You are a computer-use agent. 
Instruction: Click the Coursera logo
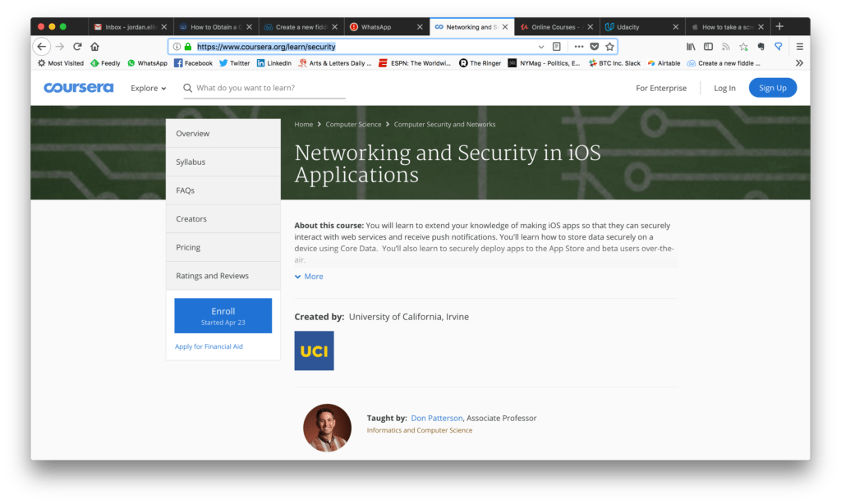[x=78, y=88]
